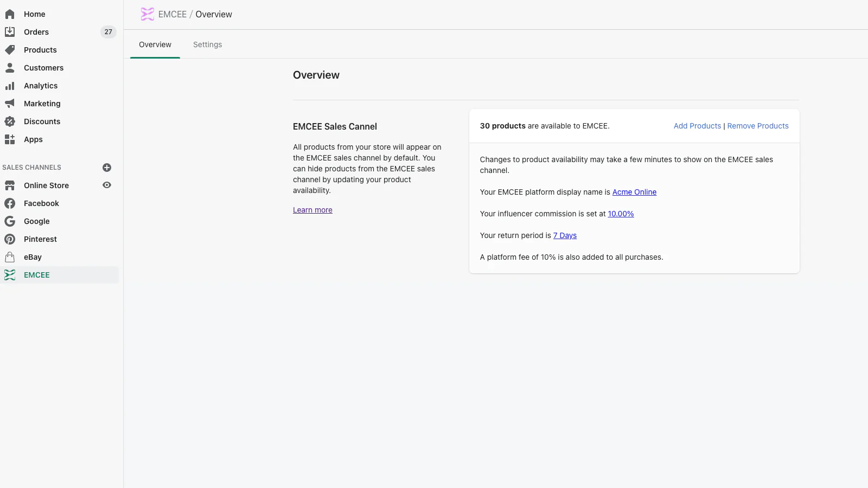Click the Facebook logo icon
Viewport: 868px width, 488px height.
click(10, 203)
